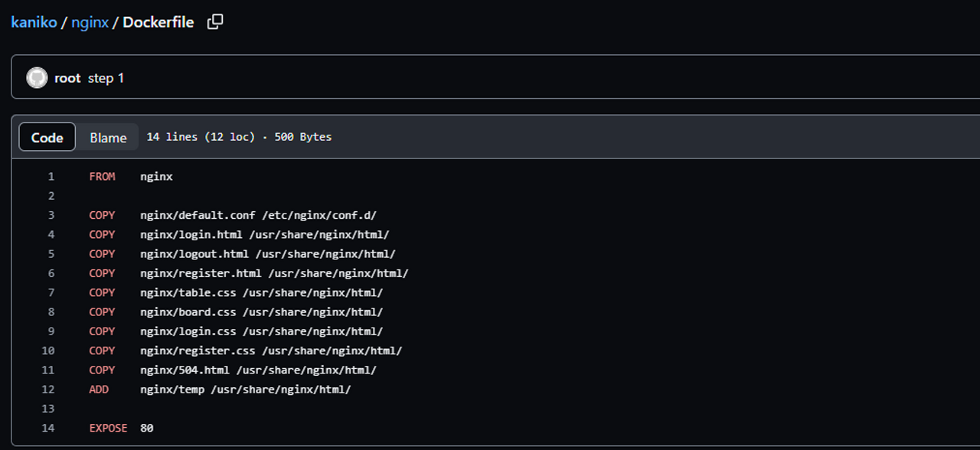Click the Dockerfile breadcrumb name
The image size is (980, 450).
(x=158, y=22)
